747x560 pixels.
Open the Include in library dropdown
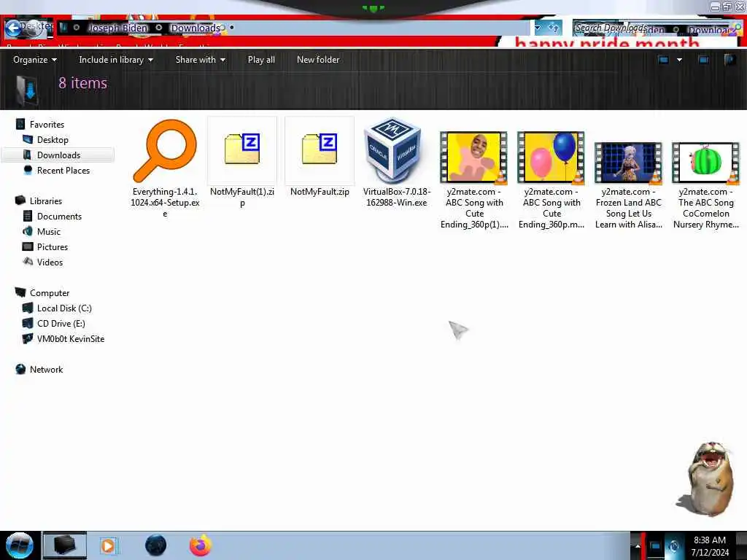point(116,60)
